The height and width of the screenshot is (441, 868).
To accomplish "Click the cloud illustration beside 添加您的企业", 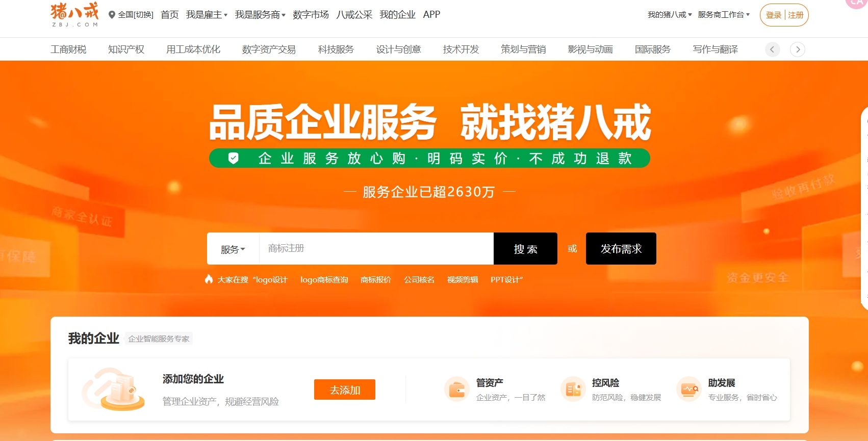I will tap(113, 389).
